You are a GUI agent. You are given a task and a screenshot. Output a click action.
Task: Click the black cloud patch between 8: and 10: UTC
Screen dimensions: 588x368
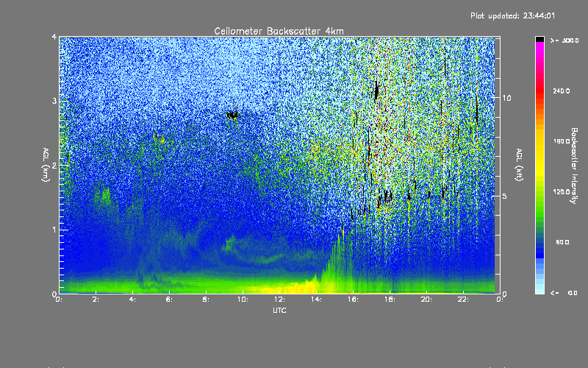pyautogui.click(x=232, y=115)
